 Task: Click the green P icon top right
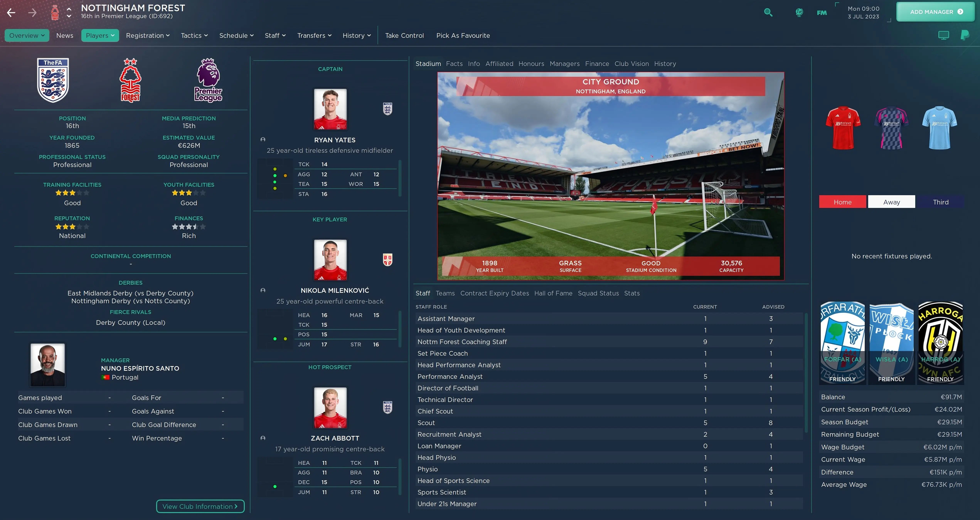click(965, 35)
